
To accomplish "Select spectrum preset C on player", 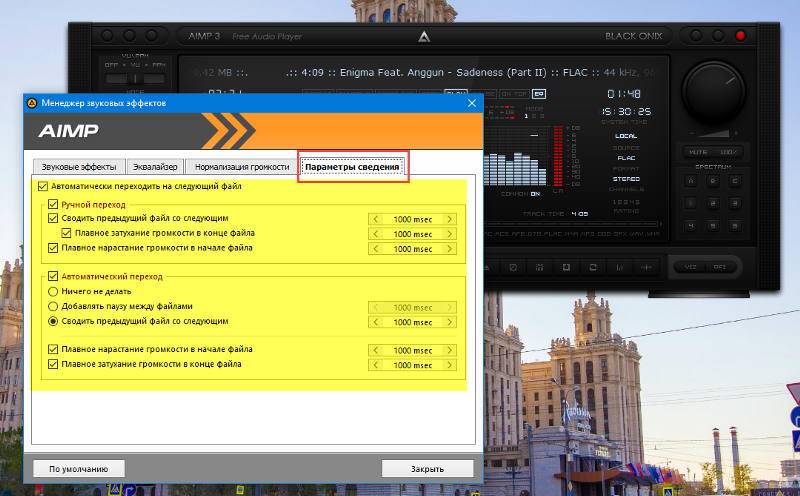I will [x=735, y=181].
